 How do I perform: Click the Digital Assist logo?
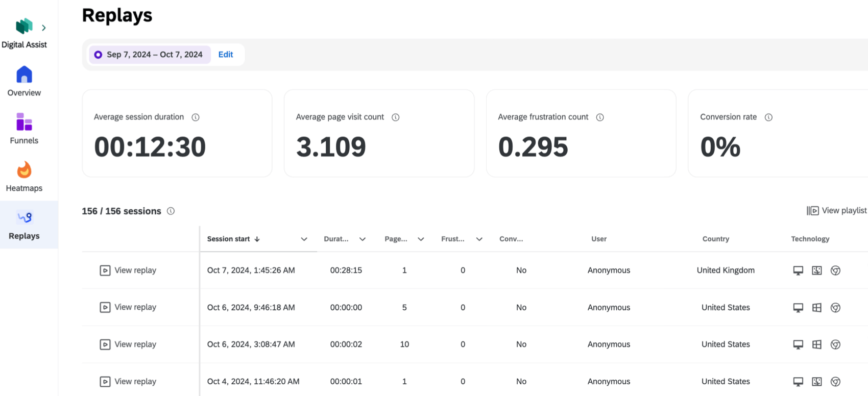point(24,26)
